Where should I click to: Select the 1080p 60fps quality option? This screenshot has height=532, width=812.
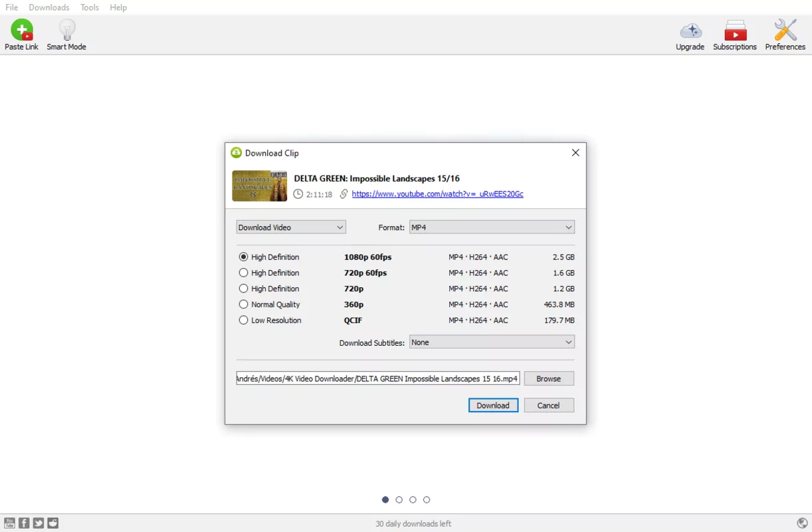[x=243, y=257]
